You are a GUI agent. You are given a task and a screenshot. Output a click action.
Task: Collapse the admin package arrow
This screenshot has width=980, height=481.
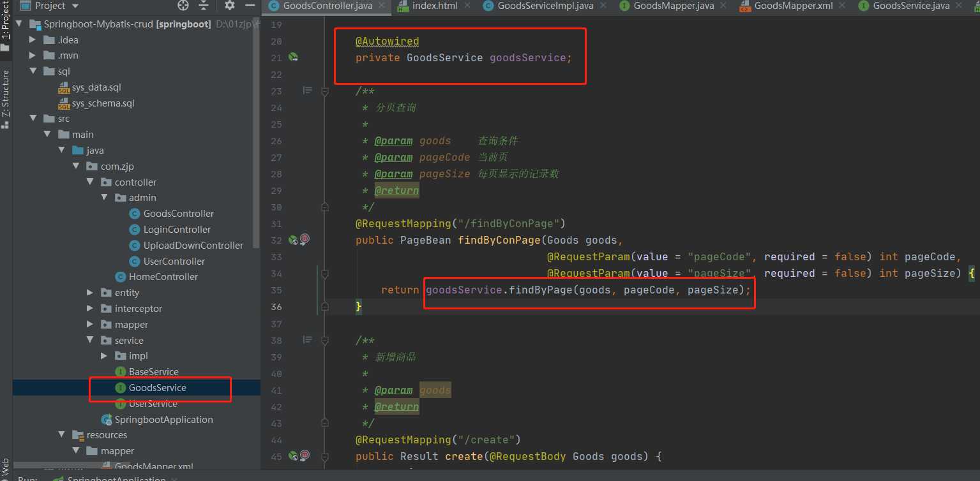click(104, 198)
